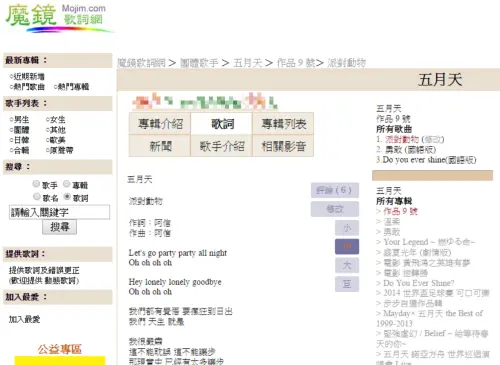Open the 歌手介紹 tab
This screenshot has width=500, height=365.
(x=222, y=146)
